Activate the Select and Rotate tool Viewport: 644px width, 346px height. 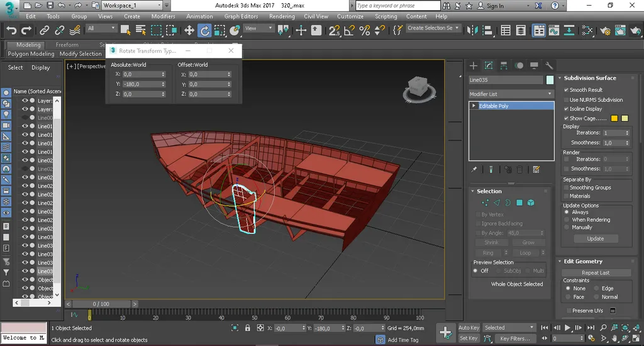204,30
